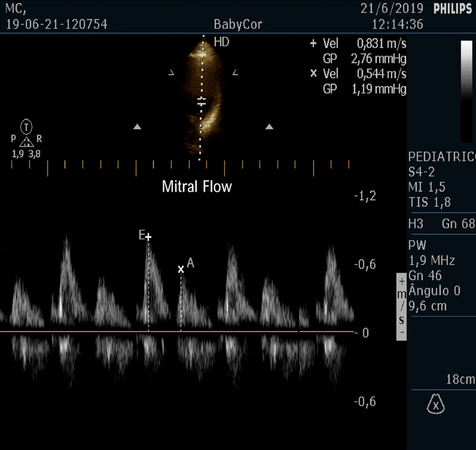The width and height of the screenshot is (476, 450).
Task: Click the right small sector angle marker
Action: point(235,72)
